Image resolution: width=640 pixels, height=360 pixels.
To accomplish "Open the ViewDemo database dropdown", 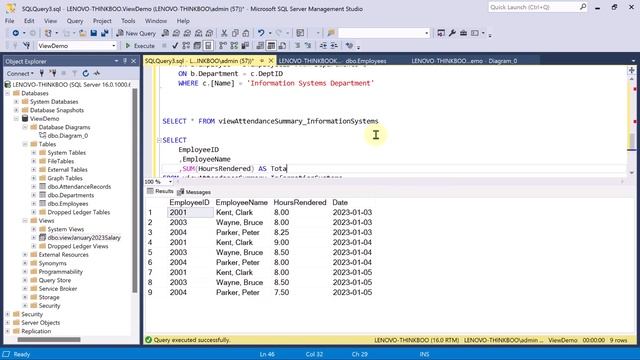I will coord(113,46).
